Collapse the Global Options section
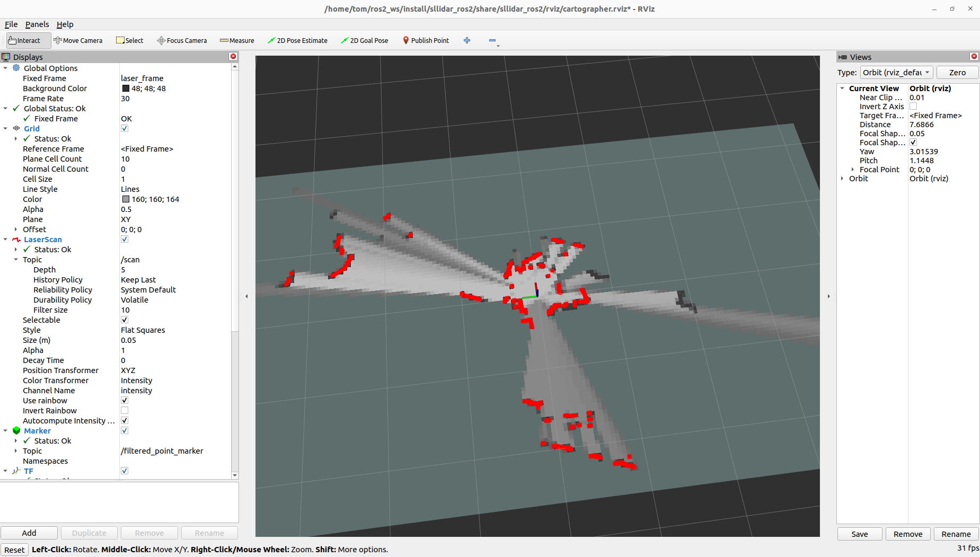This screenshot has width=980, height=557. [x=5, y=68]
